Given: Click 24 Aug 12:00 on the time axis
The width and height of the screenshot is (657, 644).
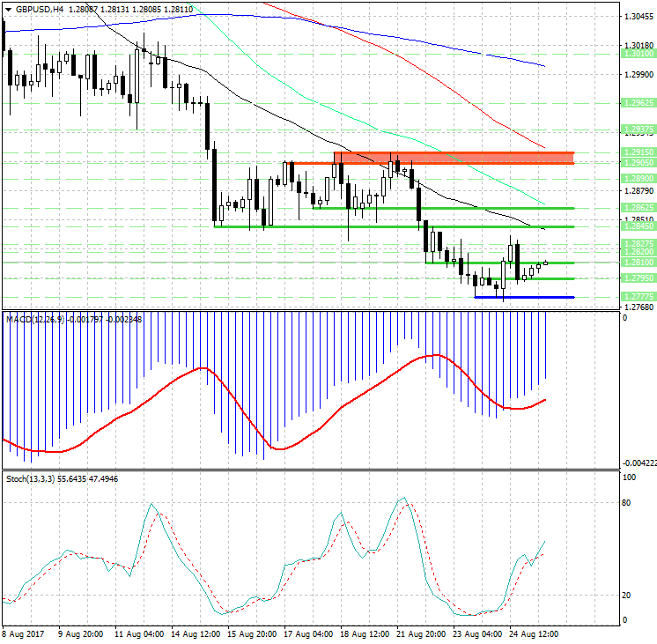Looking at the screenshot, I should [531, 633].
